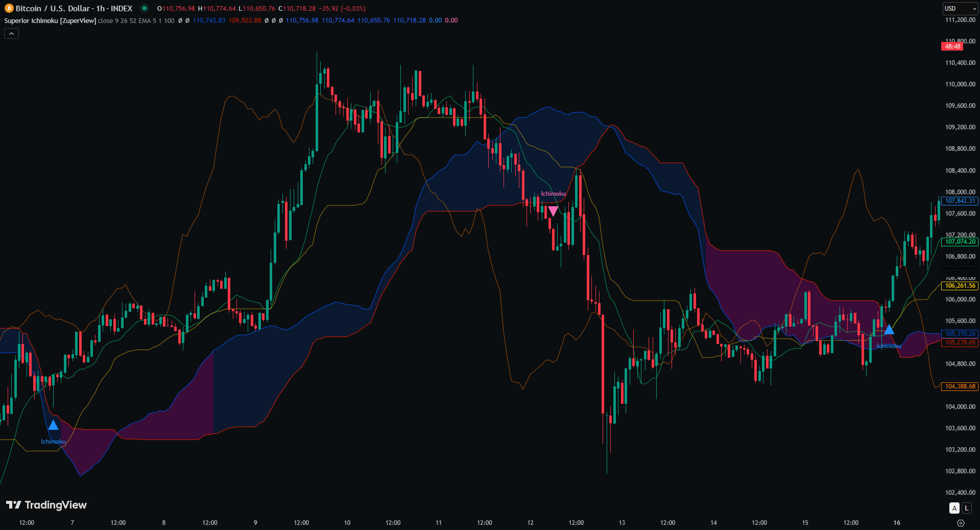Click the orange Bitcoin symbol logo
This screenshot has width=980, height=530.
click(x=9, y=8)
